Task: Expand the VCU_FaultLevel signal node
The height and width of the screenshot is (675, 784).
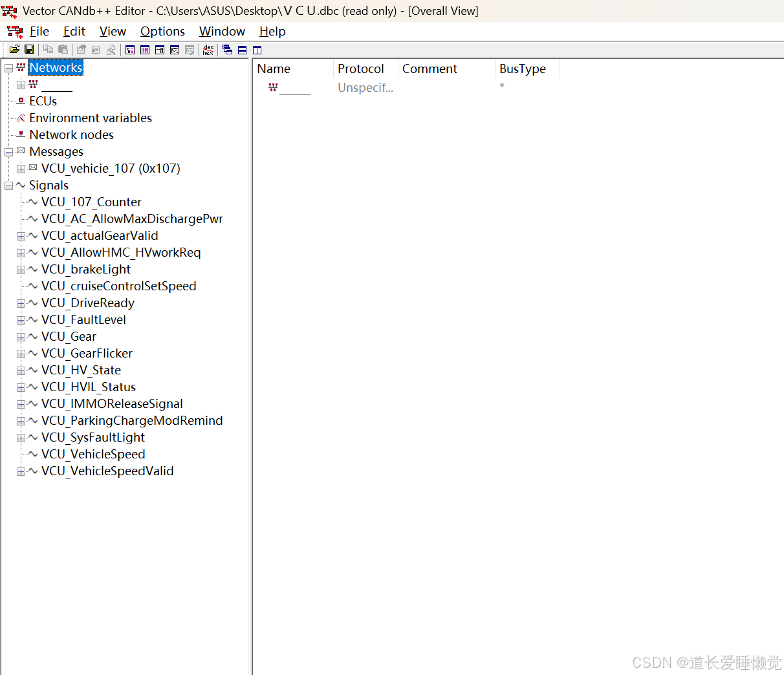Action: click(x=21, y=320)
